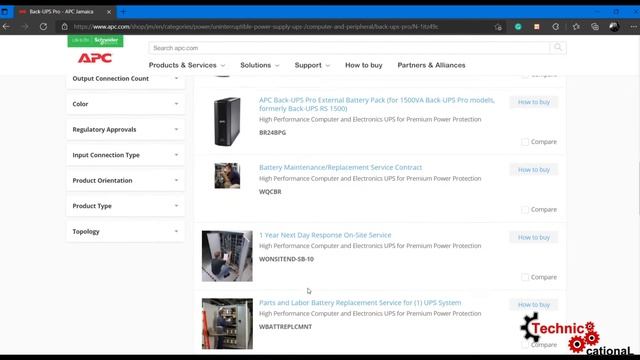Go to How to buy in navigation
The height and width of the screenshot is (360, 640).
(364, 65)
